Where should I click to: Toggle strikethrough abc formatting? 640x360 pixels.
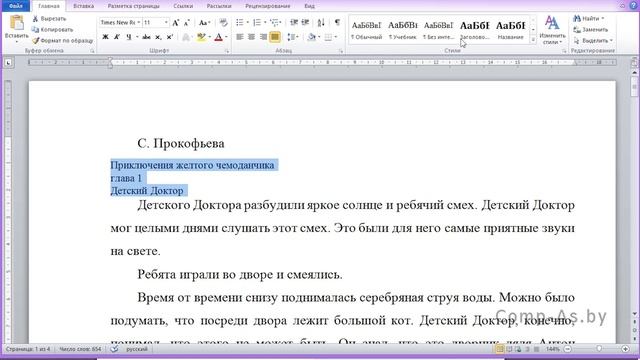(146, 37)
